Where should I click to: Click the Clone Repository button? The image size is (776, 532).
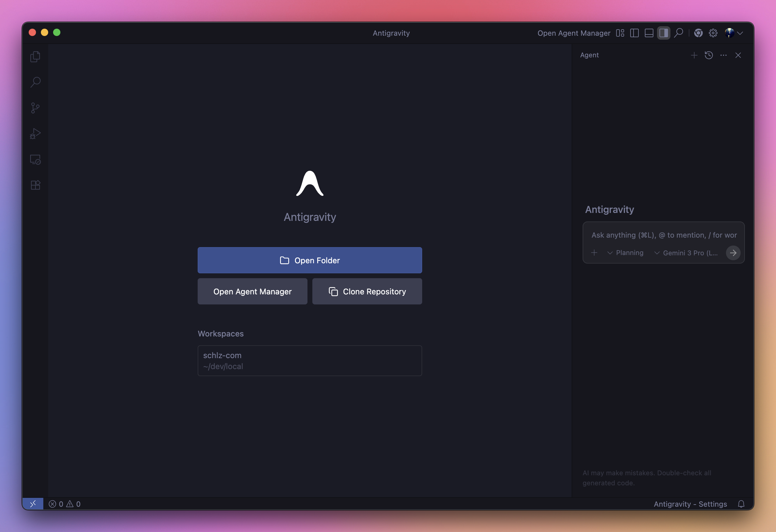coord(367,291)
